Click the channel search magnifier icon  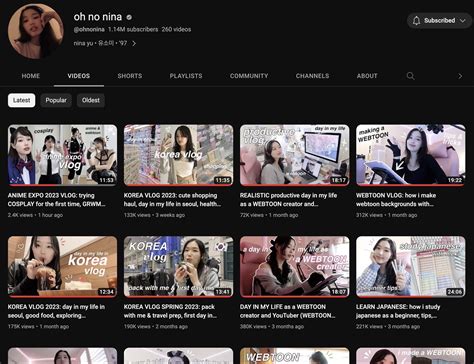(410, 76)
